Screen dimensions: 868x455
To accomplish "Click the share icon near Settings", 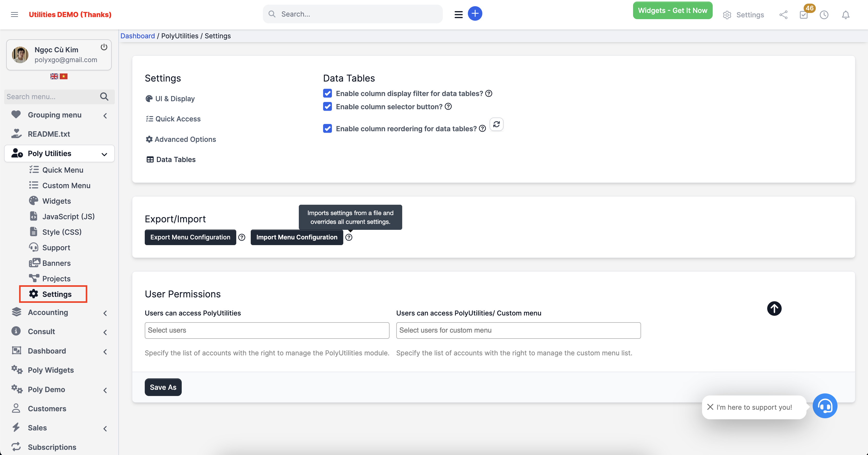I will pos(783,15).
